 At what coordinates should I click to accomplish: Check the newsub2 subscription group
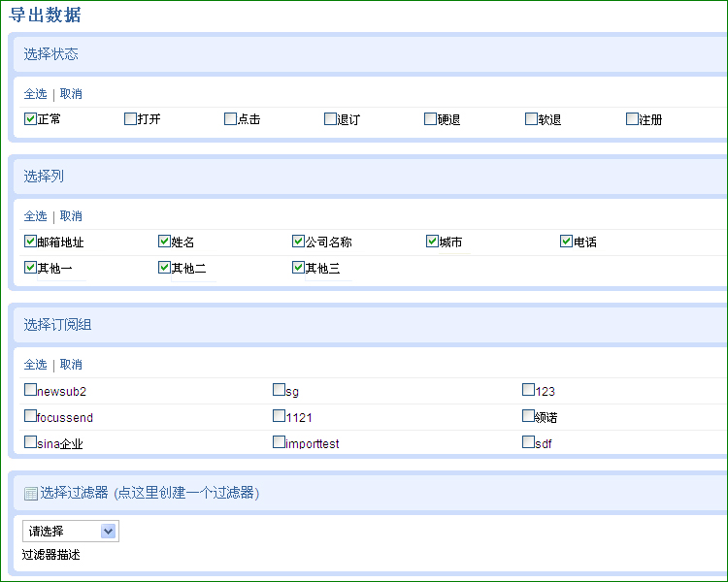click(30, 389)
